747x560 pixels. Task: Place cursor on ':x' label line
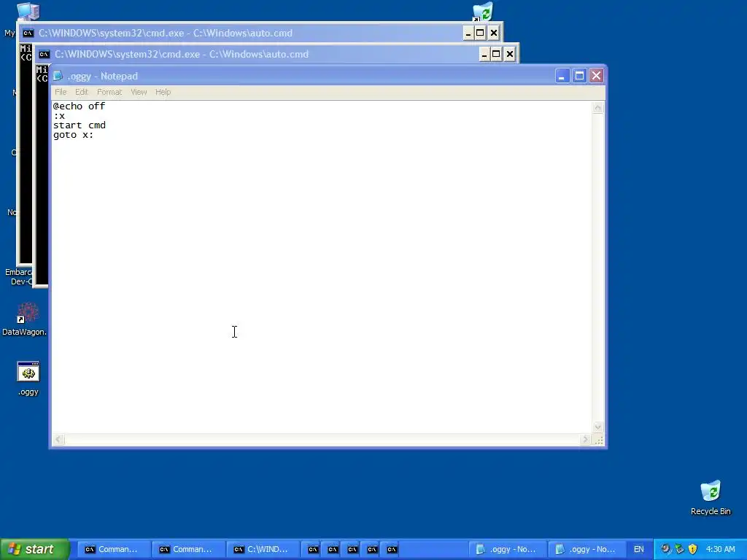click(59, 116)
